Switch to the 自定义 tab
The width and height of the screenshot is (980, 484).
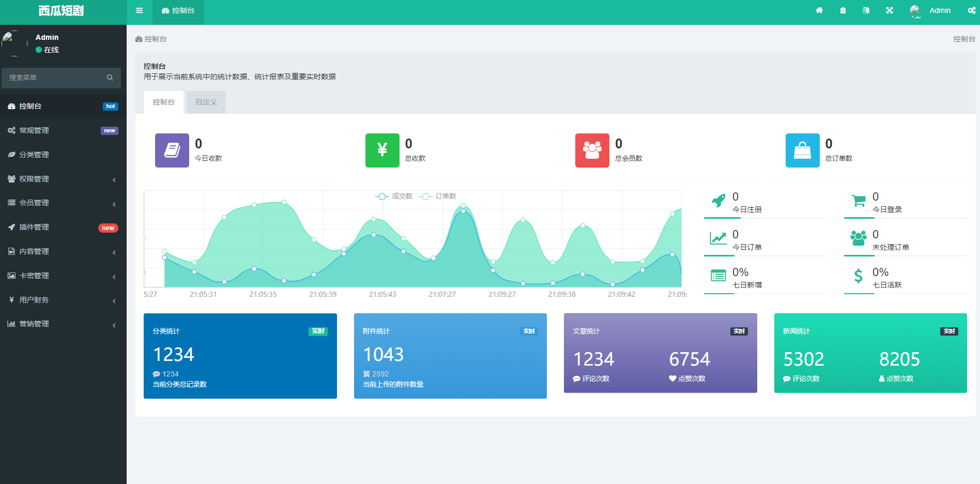pyautogui.click(x=206, y=102)
